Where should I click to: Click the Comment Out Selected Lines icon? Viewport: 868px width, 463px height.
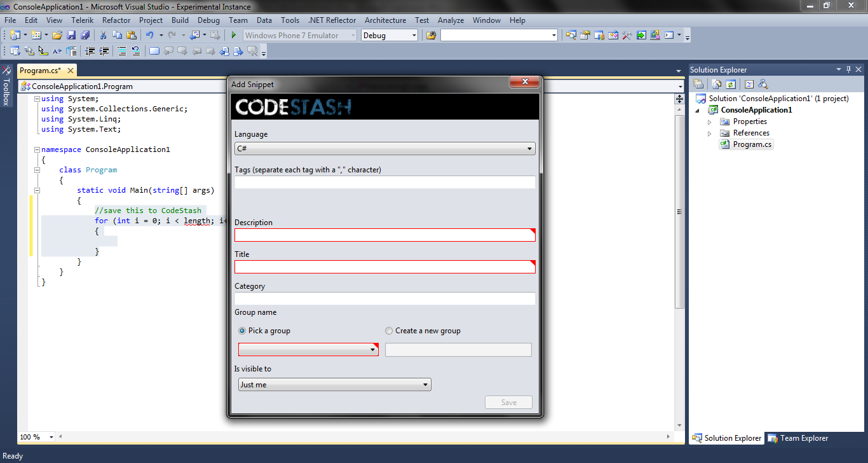[x=122, y=52]
